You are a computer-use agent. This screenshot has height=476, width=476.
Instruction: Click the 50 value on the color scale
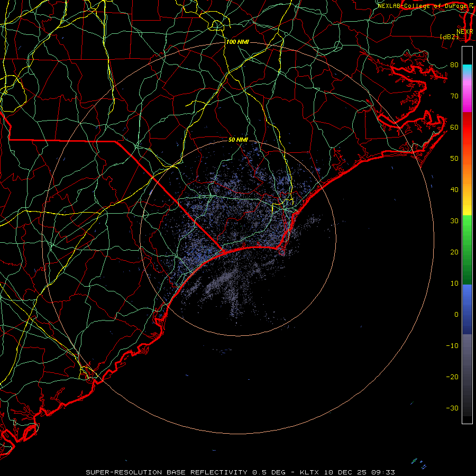pos(454,159)
